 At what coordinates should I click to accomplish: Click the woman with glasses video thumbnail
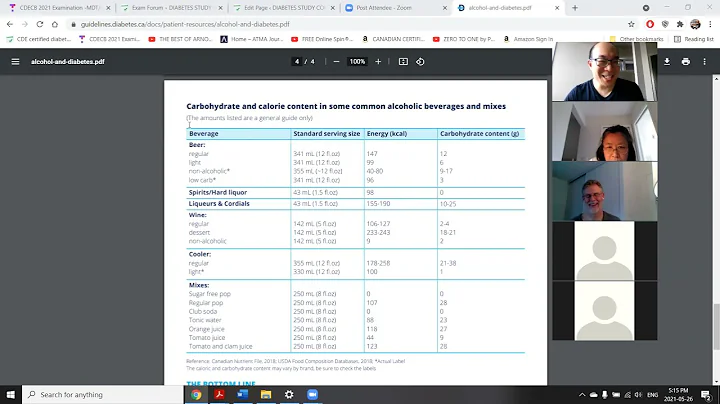click(604, 131)
